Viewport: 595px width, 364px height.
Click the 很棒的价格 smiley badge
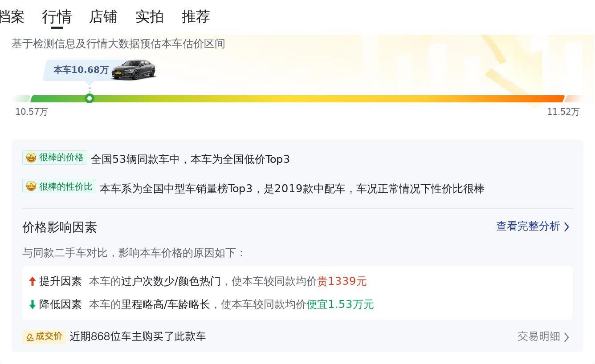coord(55,158)
